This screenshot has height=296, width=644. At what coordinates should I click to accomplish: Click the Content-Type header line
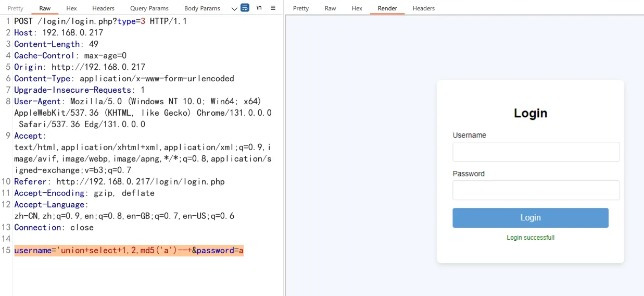[124, 79]
